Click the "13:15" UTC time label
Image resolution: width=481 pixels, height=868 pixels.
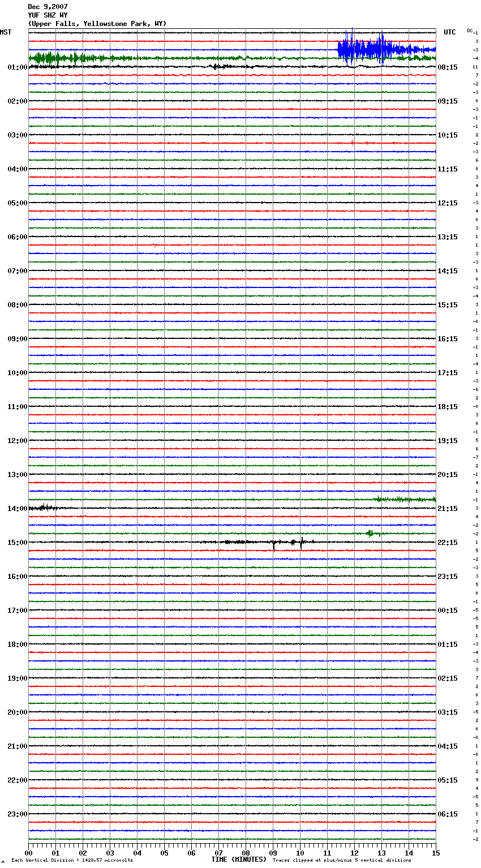(x=448, y=237)
